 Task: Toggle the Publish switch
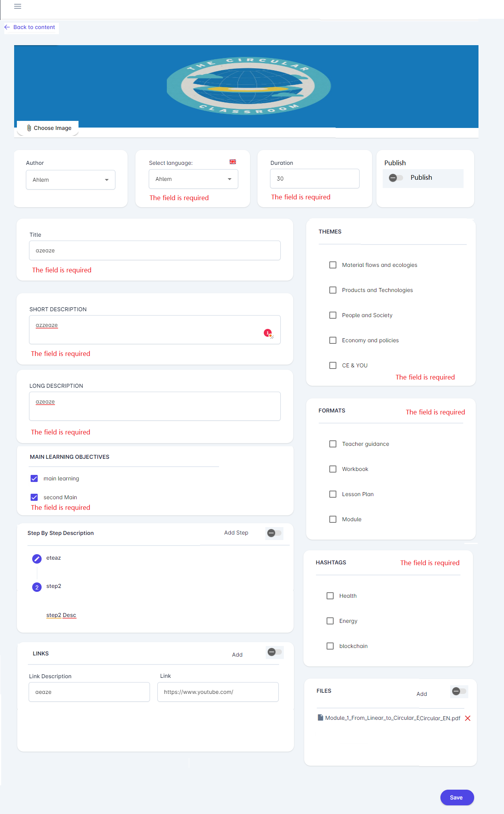pos(396,178)
